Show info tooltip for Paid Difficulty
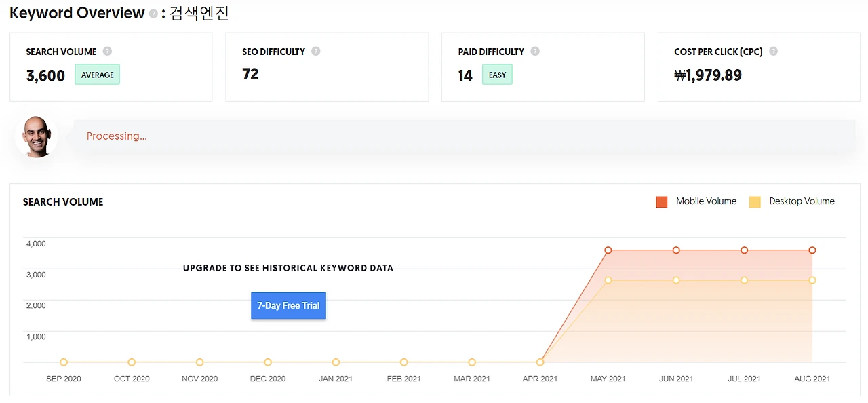 point(535,51)
